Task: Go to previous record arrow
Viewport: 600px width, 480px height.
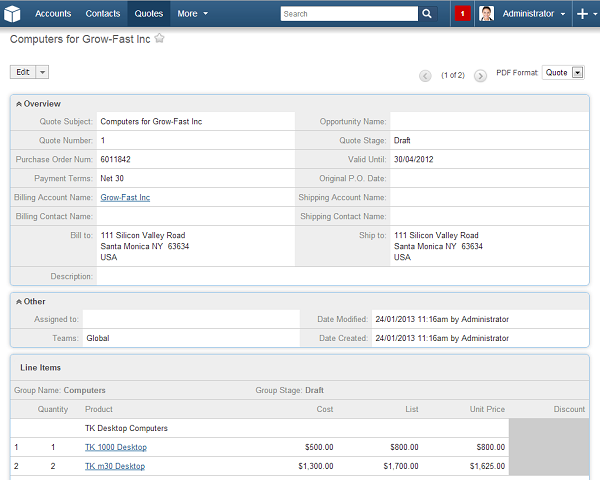Action: [x=425, y=75]
